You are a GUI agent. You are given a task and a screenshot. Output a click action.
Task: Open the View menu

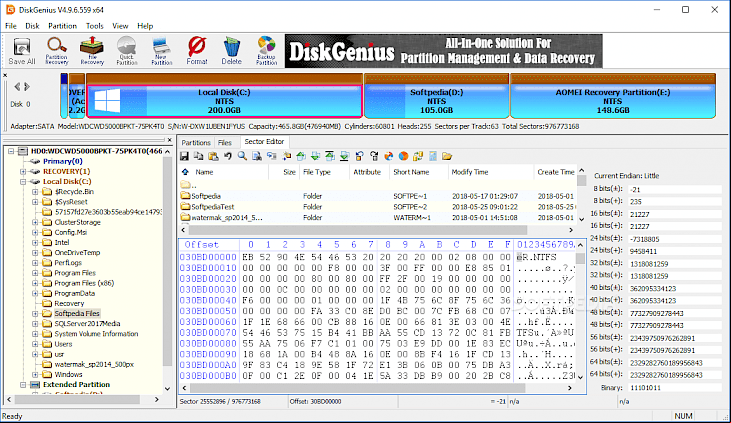click(120, 26)
